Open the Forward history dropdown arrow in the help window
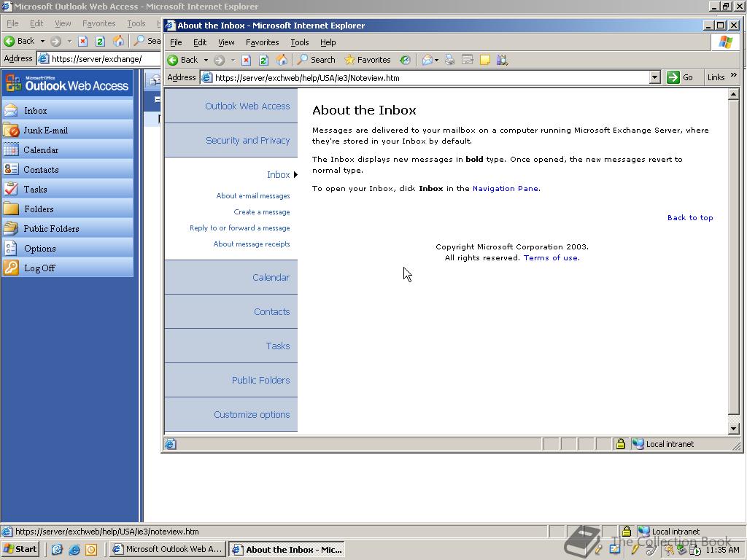Viewport: 747px width, 560px height. point(233,60)
